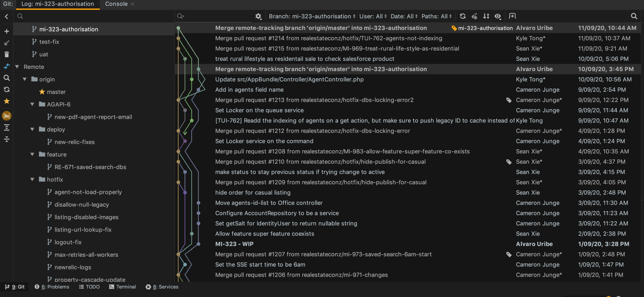The height and width of the screenshot is (297, 644).
Task: Open the eye view options menu
Action: point(498,16)
